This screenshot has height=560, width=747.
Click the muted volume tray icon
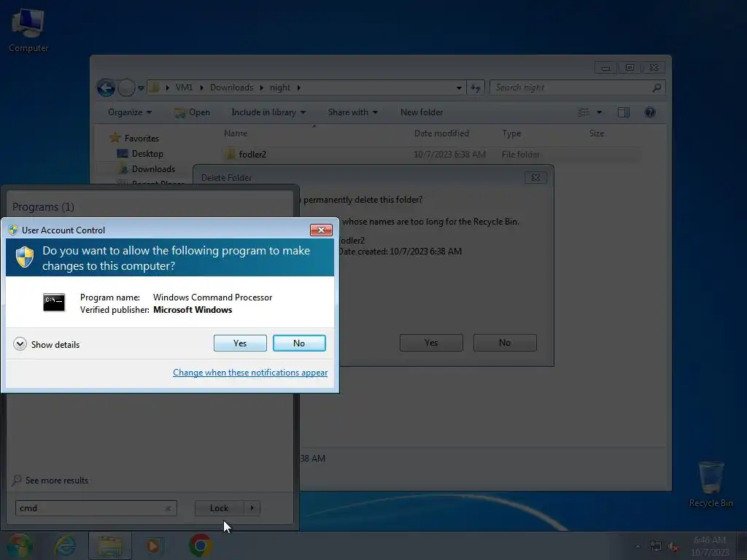point(673,547)
